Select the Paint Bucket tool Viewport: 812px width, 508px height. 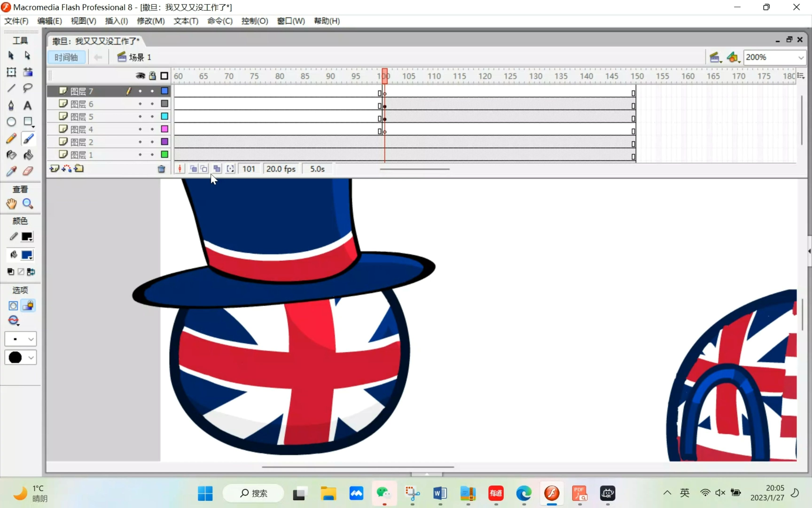click(x=28, y=155)
